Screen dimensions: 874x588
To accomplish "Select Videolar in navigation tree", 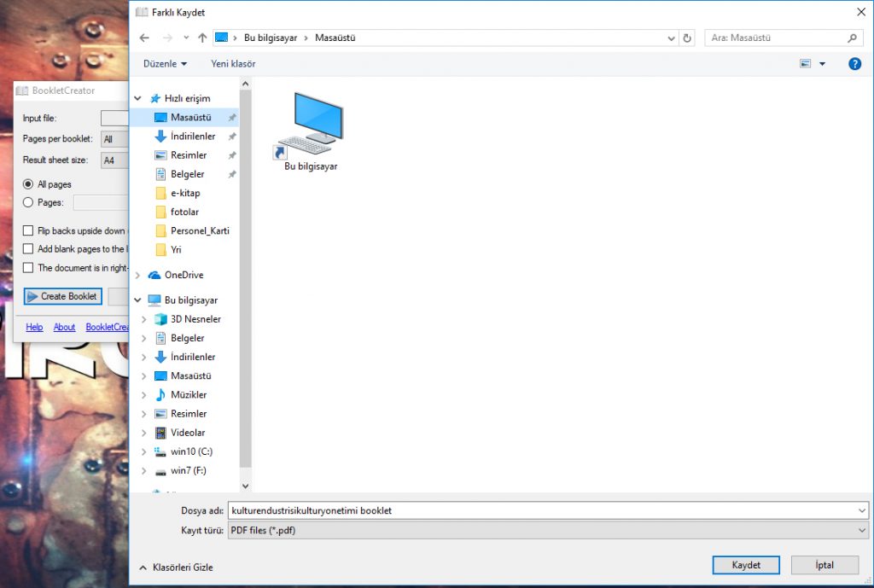I will click(188, 433).
